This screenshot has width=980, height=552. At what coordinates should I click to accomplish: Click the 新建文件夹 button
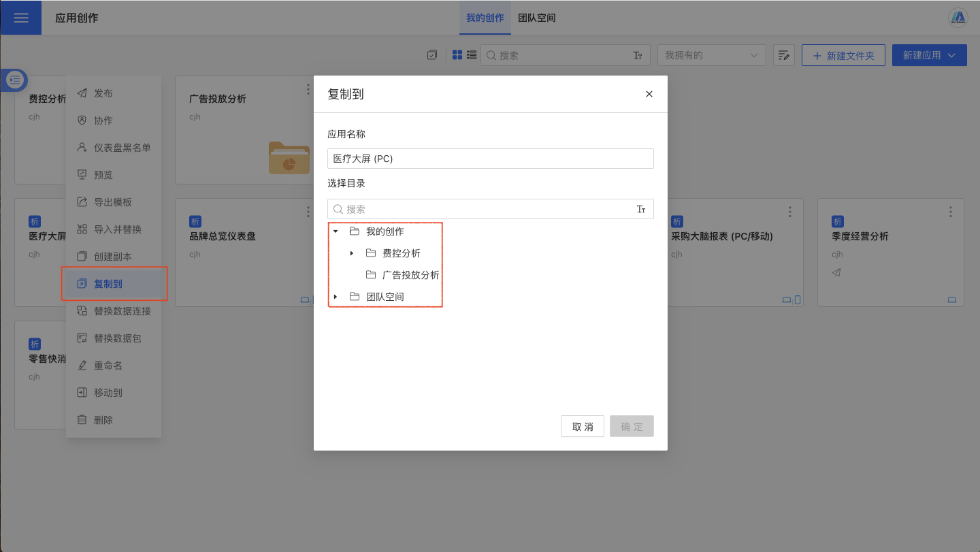coord(843,55)
